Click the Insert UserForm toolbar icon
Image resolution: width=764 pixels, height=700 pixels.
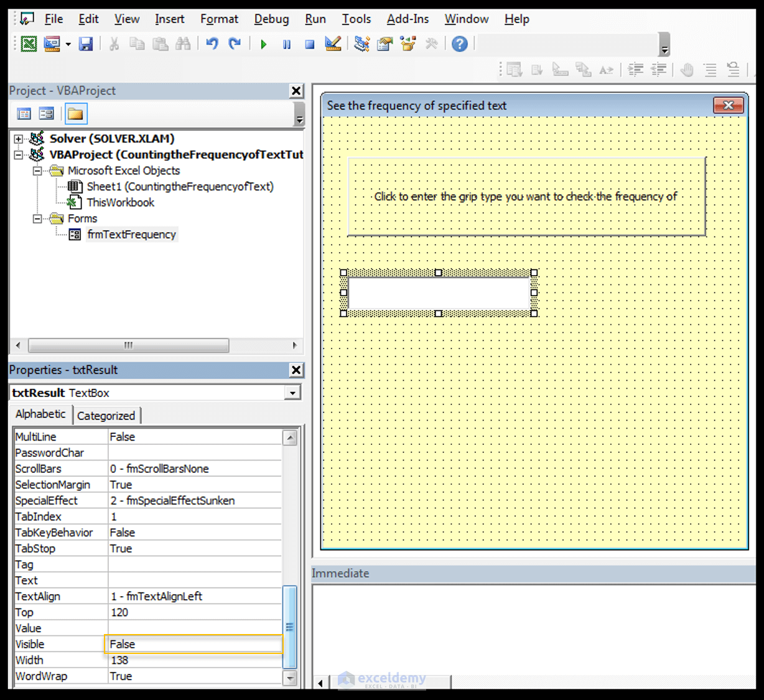(x=52, y=44)
